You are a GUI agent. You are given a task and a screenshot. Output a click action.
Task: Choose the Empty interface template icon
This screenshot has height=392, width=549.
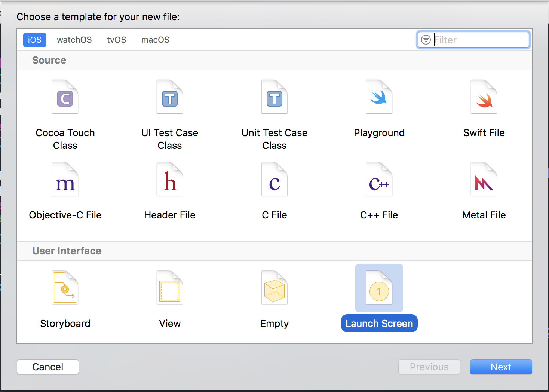click(274, 288)
